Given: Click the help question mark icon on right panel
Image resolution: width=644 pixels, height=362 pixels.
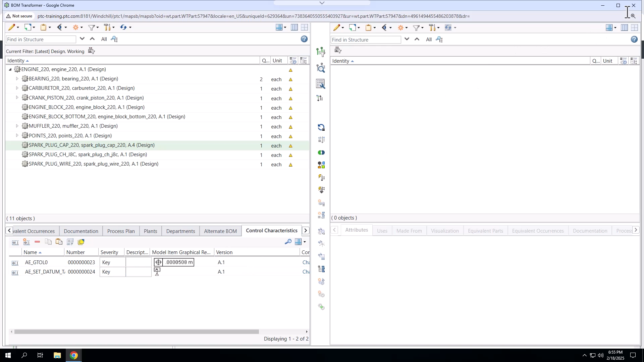Looking at the screenshot, I should 634,39.
